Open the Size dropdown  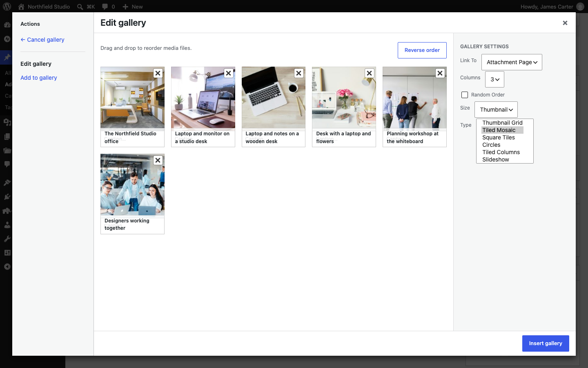[496, 110]
